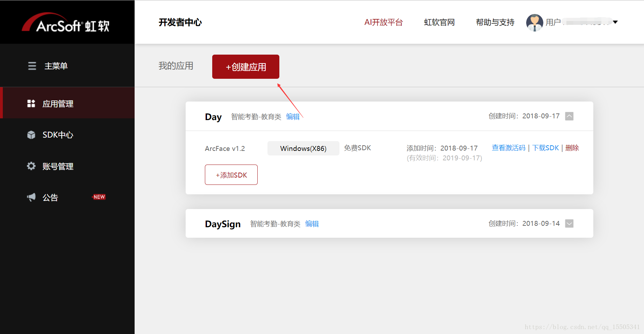Open 应用管理 in the sidebar
The height and width of the screenshot is (334, 644).
[67, 103]
